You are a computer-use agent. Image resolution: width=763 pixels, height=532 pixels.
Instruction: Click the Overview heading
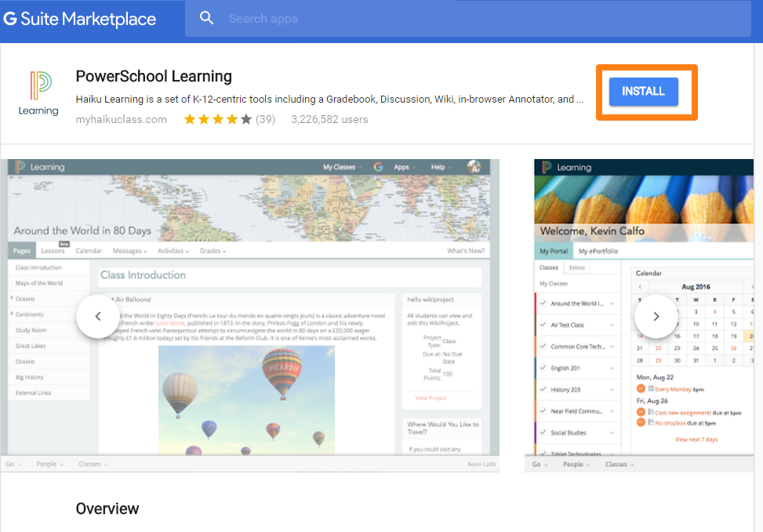(x=107, y=508)
